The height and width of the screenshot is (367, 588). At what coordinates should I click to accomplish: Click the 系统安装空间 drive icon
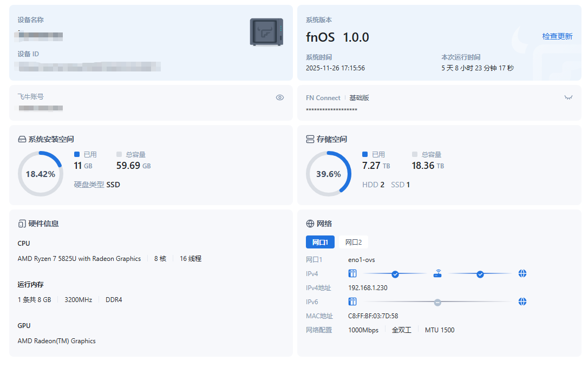pyautogui.click(x=22, y=139)
